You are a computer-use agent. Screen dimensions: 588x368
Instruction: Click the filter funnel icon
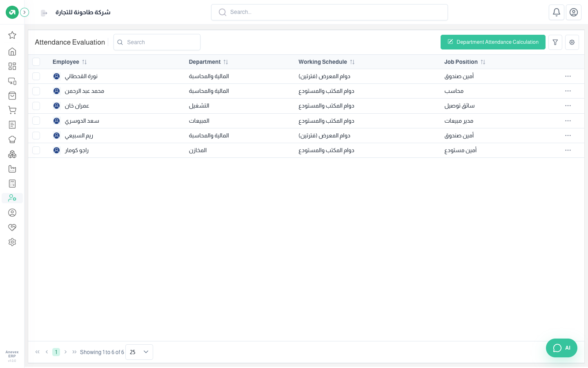(x=555, y=42)
